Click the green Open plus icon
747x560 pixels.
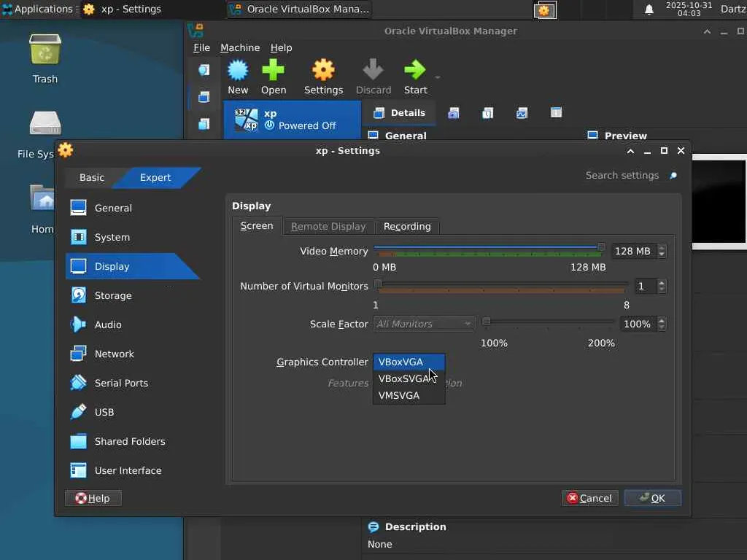273,71
